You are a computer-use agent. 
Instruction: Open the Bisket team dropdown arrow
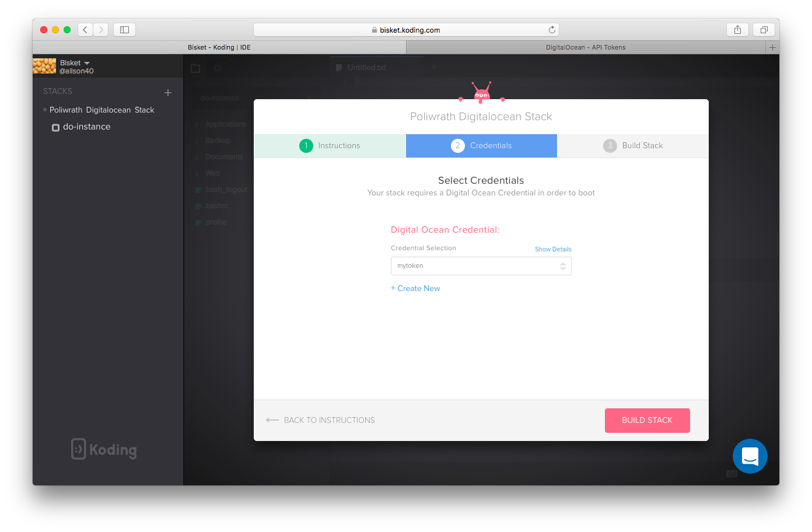(87, 63)
